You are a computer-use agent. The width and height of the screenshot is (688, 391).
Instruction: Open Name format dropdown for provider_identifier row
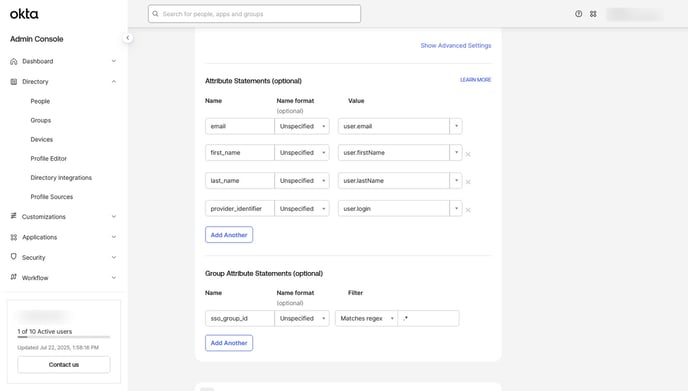(x=302, y=208)
